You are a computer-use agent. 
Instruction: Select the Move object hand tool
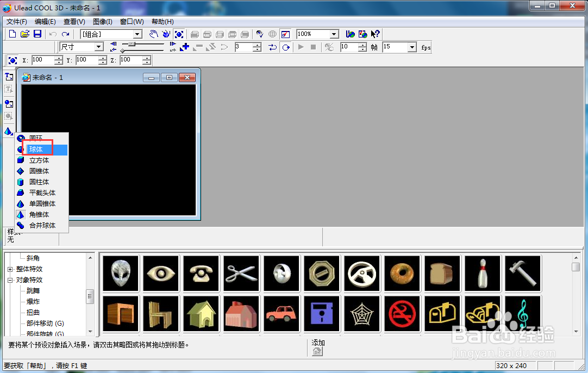[153, 34]
